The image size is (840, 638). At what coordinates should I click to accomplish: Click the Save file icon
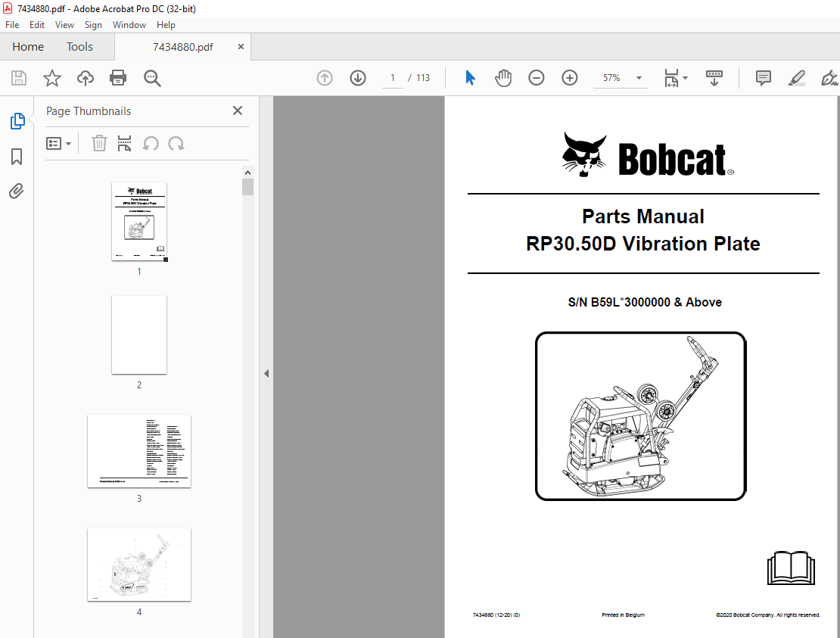point(19,78)
